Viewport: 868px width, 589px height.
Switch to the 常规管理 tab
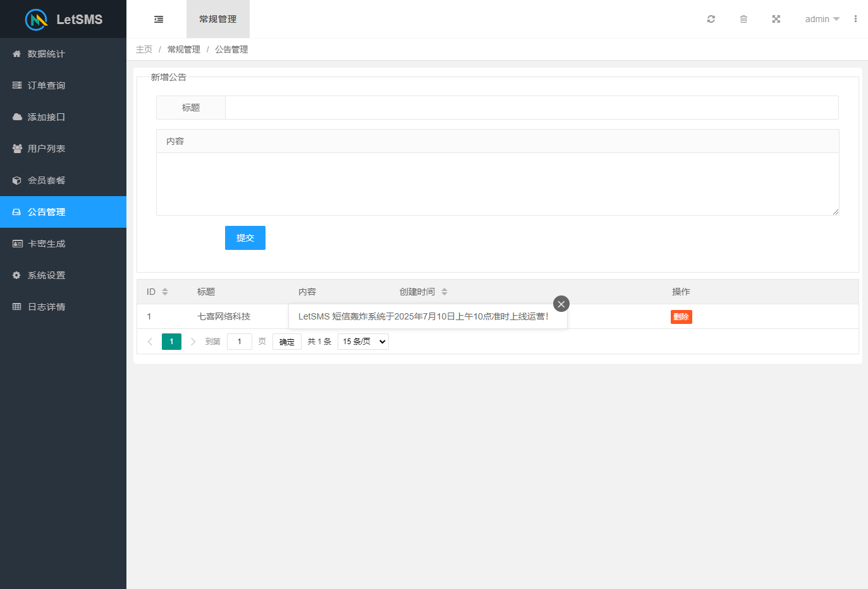tap(217, 19)
